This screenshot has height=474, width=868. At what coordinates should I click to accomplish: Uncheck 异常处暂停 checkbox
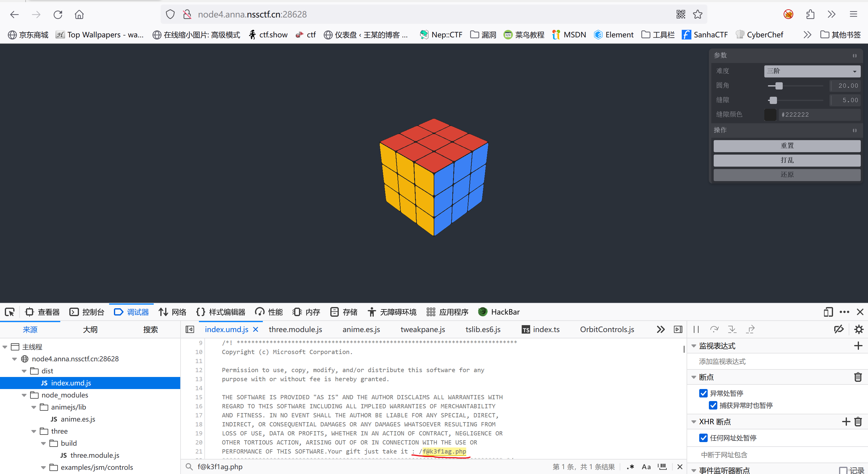click(x=703, y=393)
